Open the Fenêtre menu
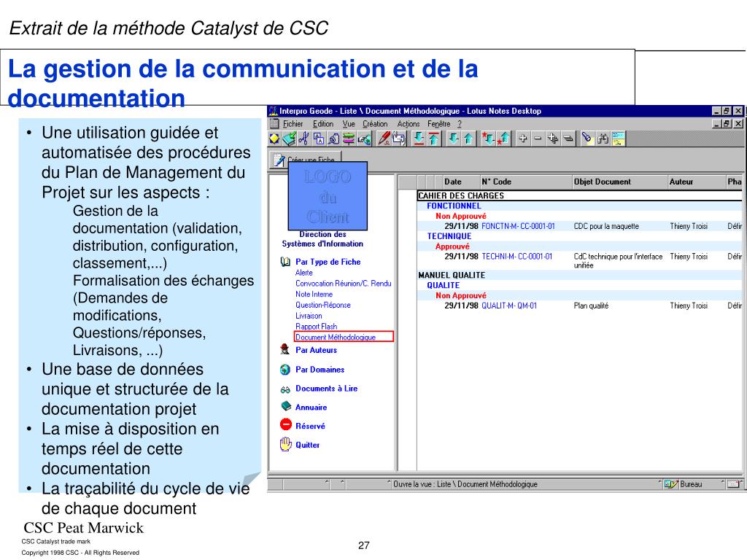This screenshot has height=560, width=747. pos(438,124)
